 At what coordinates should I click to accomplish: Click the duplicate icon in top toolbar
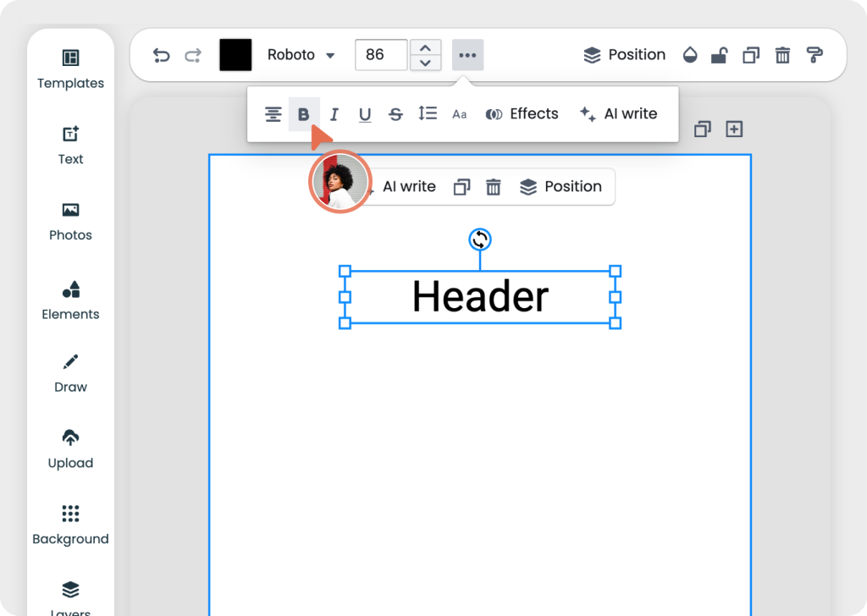(x=750, y=55)
